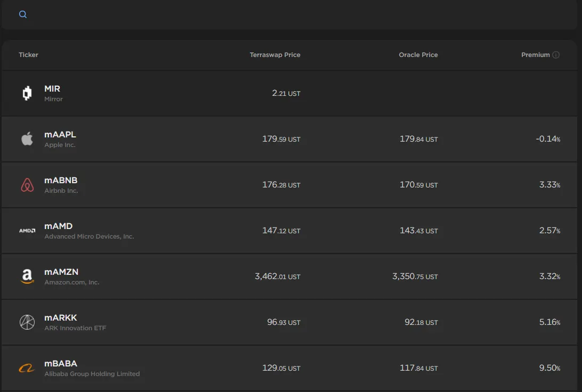Click the Amazon logo for mAMZN

pos(27,276)
